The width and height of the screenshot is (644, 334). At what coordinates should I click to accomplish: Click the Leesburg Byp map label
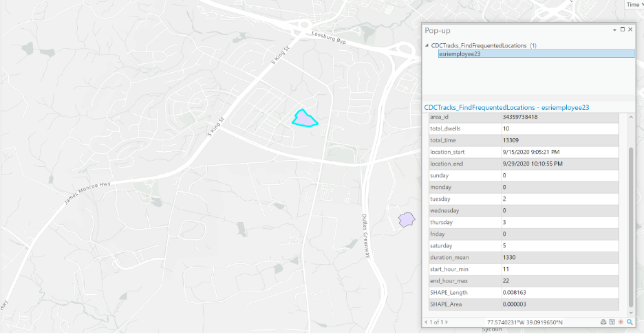tap(329, 37)
